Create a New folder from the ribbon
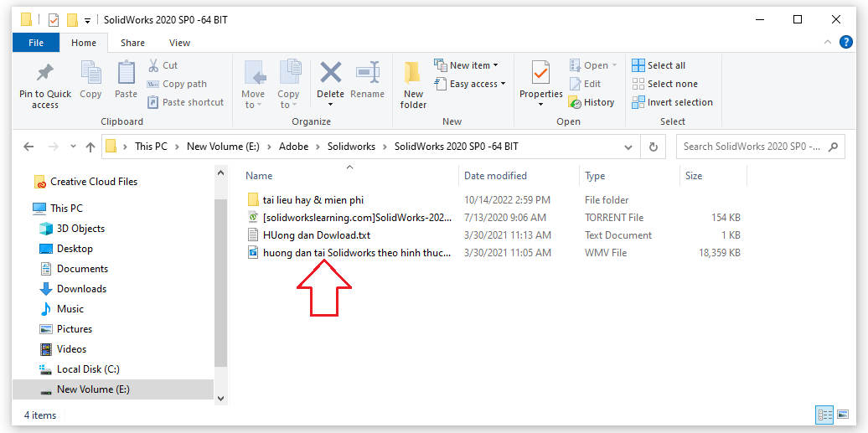This screenshot has width=868, height=433. click(413, 84)
